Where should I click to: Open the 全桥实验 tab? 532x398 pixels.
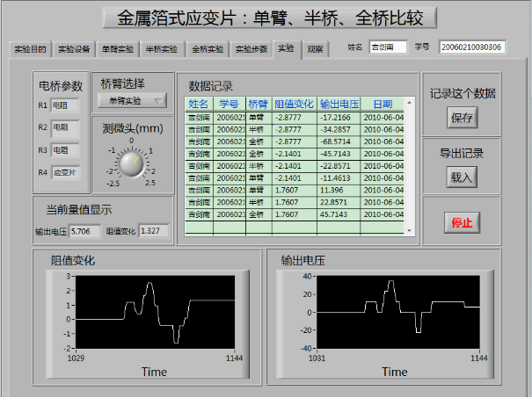(x=208, y=49)
